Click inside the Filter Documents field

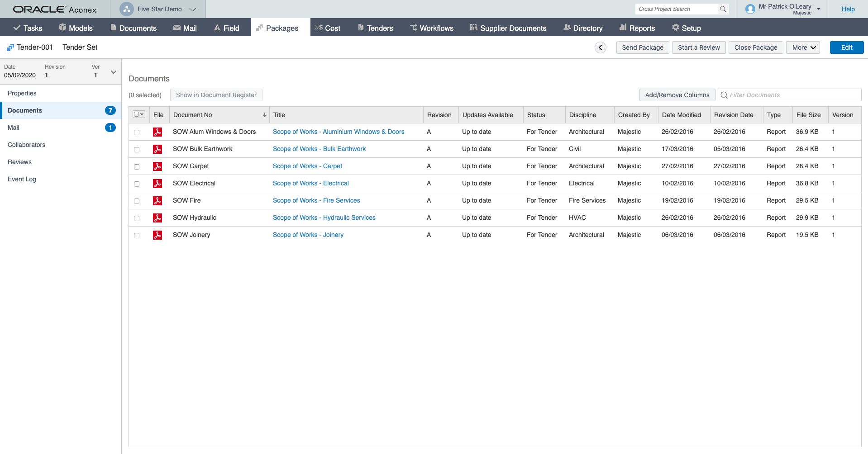point(790,95)
